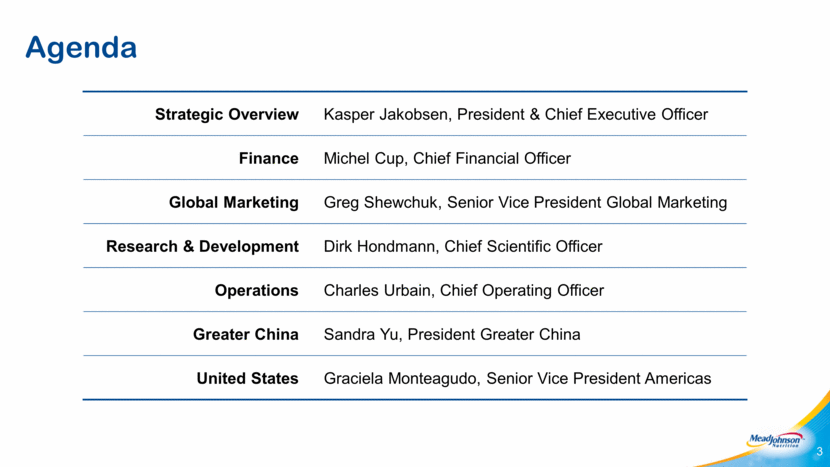Select the Strategic Overview agenda heading

point(227,114)
